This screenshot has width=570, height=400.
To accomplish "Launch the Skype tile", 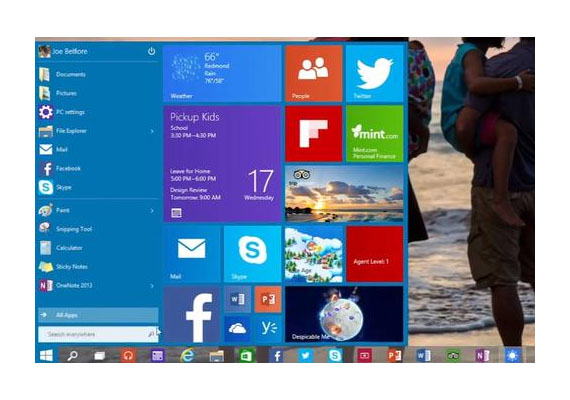I will tap(252, 254).
